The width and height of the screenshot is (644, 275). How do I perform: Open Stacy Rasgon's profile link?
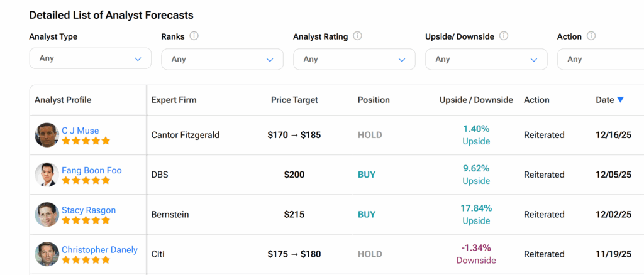(88, 210)
